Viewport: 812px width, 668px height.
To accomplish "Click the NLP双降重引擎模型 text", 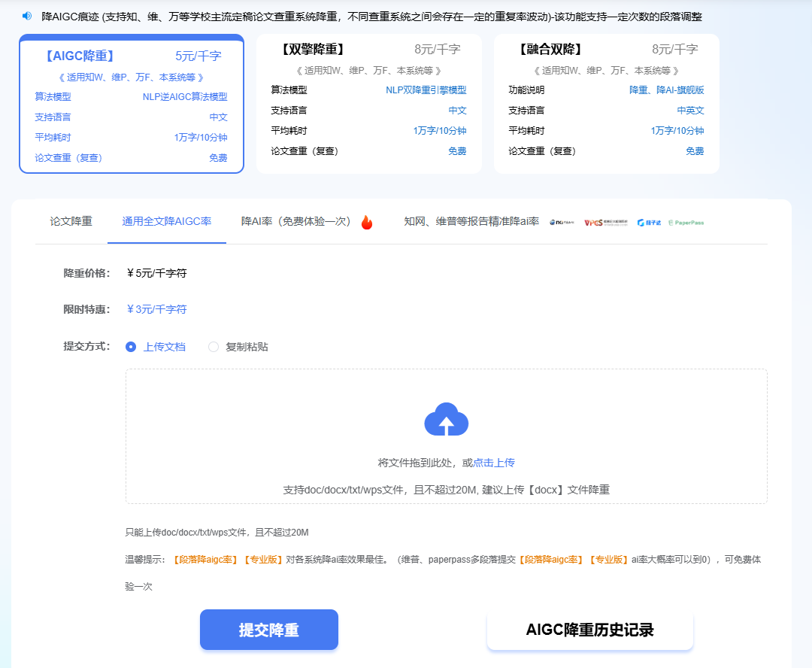I will click(426, 90).
